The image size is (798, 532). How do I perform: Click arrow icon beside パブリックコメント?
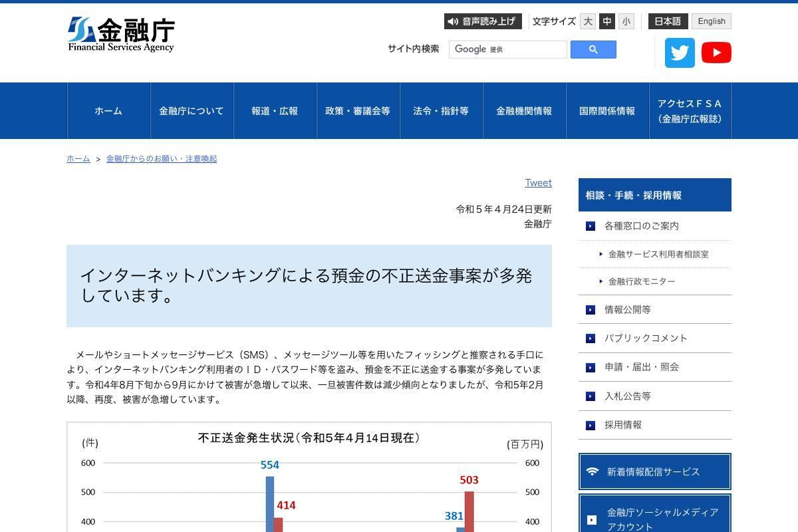point(591,338)
